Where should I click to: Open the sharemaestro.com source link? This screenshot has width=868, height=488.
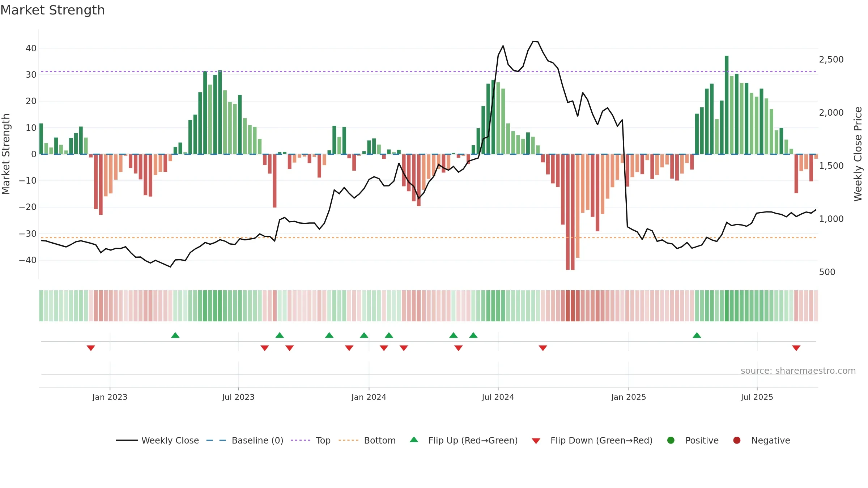(798, 371)
